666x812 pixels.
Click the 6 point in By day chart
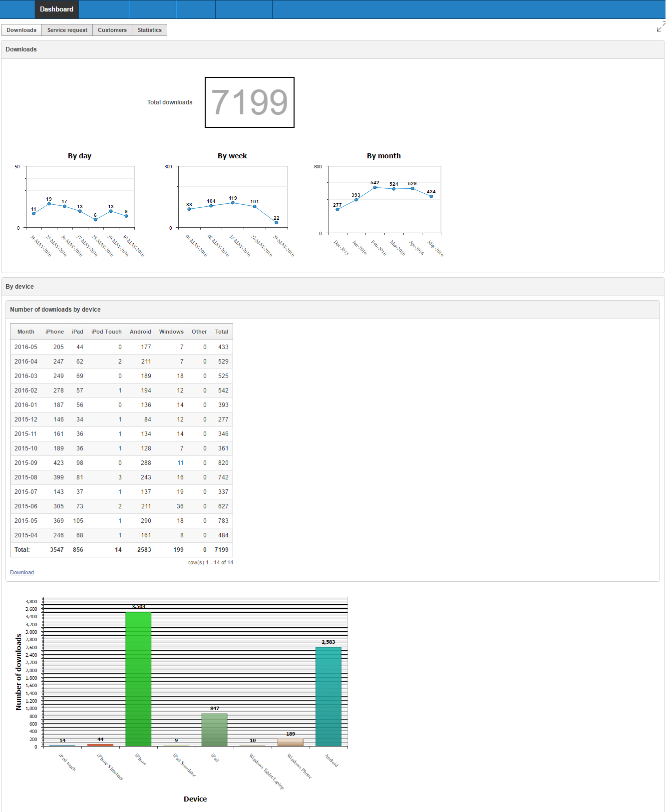pyautogui.click(x=95, y=220)
